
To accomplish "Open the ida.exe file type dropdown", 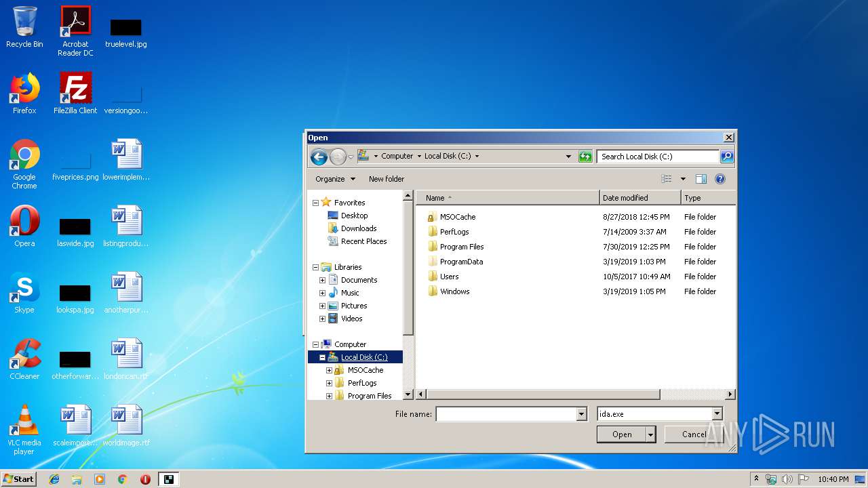I will (717, 414).
